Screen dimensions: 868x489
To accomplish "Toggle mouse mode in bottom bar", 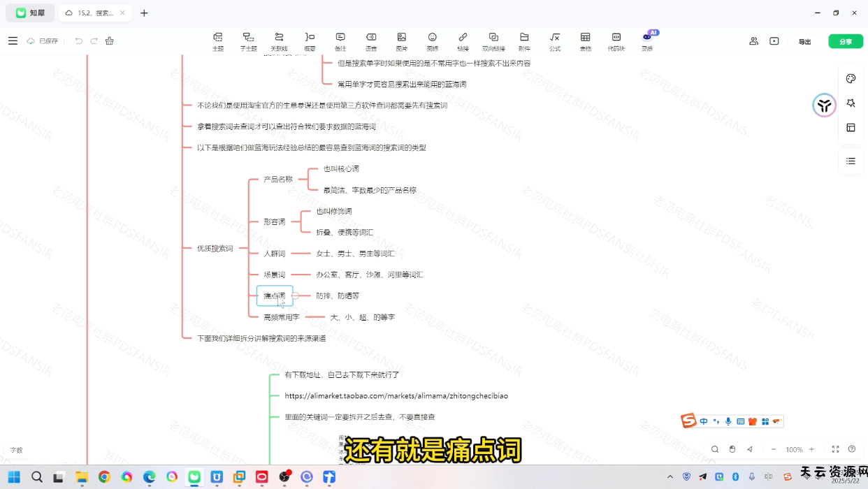I will [732, 449].
